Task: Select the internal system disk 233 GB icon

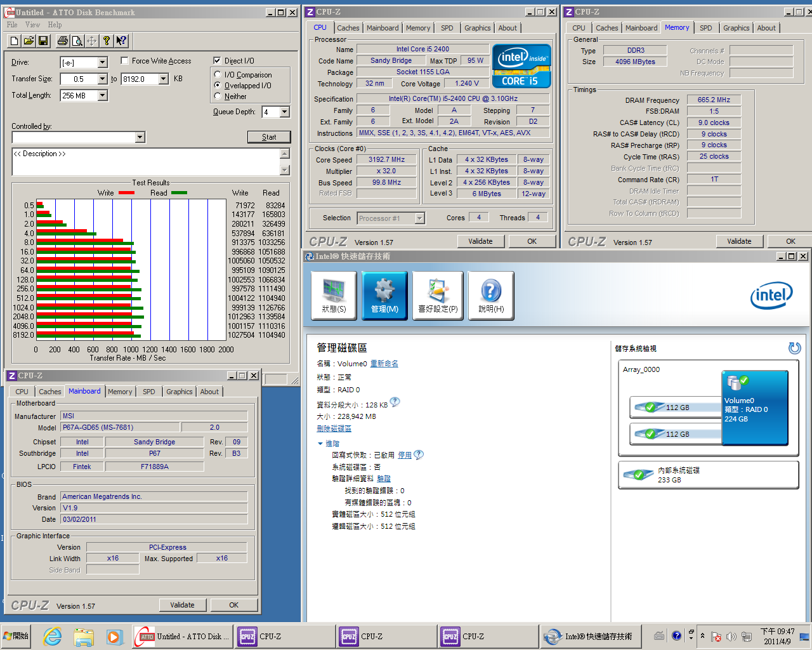Action: (639, 475)
